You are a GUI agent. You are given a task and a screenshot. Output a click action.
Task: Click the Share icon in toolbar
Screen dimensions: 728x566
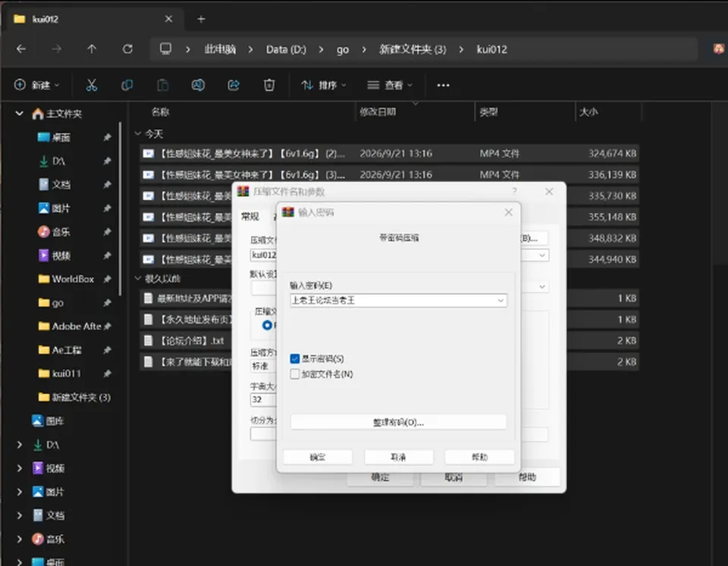(x=234, y=86)
